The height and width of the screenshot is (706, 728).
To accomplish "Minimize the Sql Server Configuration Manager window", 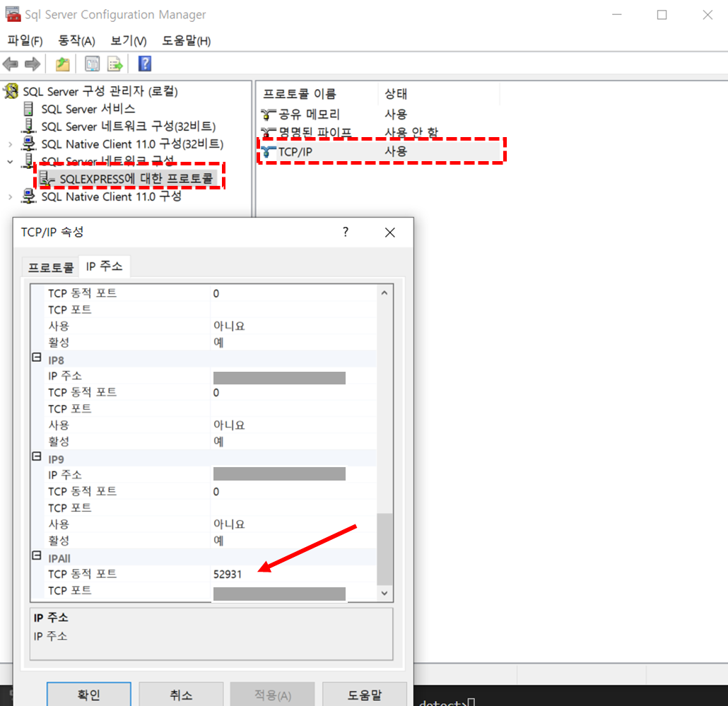I will [x=617, y=15].
